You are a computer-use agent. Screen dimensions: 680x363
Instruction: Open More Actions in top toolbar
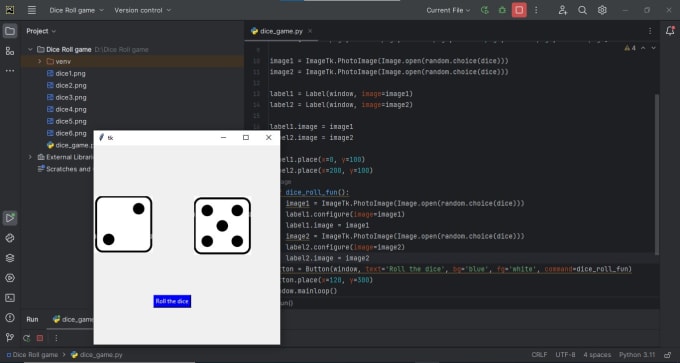pyautogui.click(x=536, y=10)
